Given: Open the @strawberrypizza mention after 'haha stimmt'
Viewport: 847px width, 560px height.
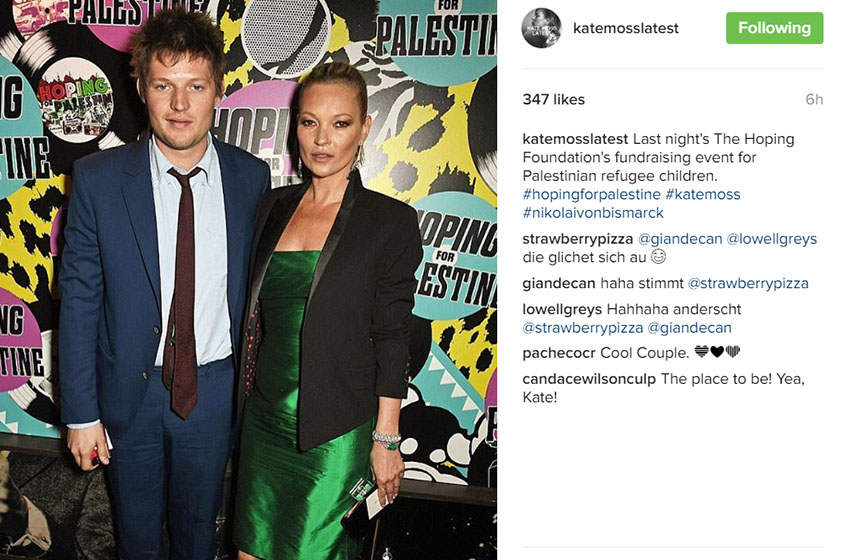Looking at the screenshot, I should 748,284.
